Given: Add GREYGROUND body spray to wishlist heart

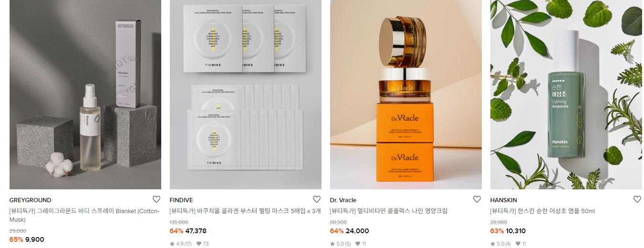Looking at the screenshot, I should pyautogui.click(x=156, y=199).
